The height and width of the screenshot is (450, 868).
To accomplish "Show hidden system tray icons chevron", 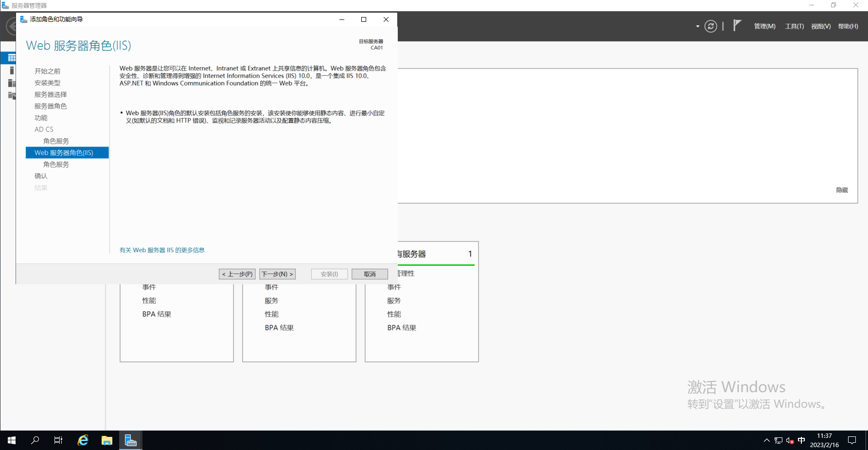I will tap(767, 441).
